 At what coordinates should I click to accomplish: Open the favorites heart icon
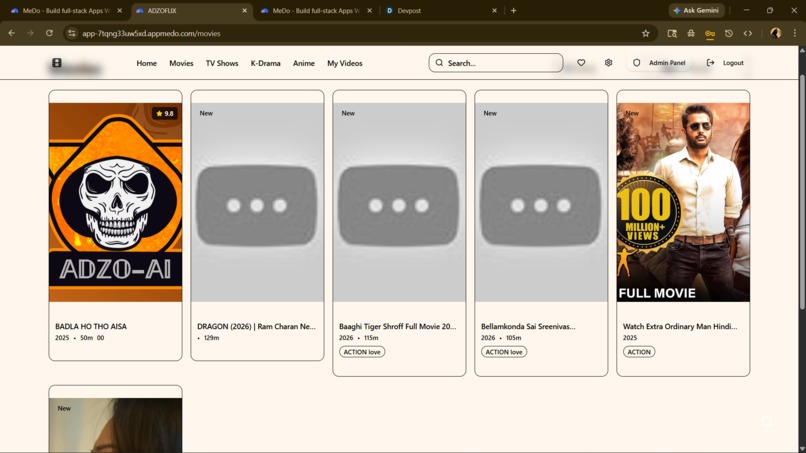pyautogui.click(x=581, y=63)
